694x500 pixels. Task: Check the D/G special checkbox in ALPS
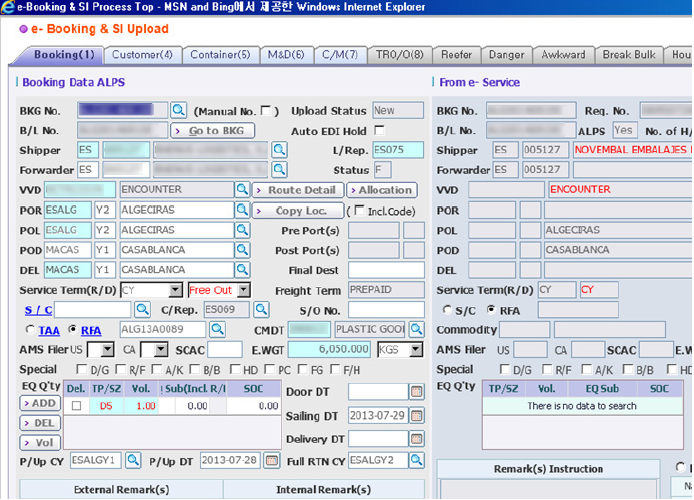81,369
